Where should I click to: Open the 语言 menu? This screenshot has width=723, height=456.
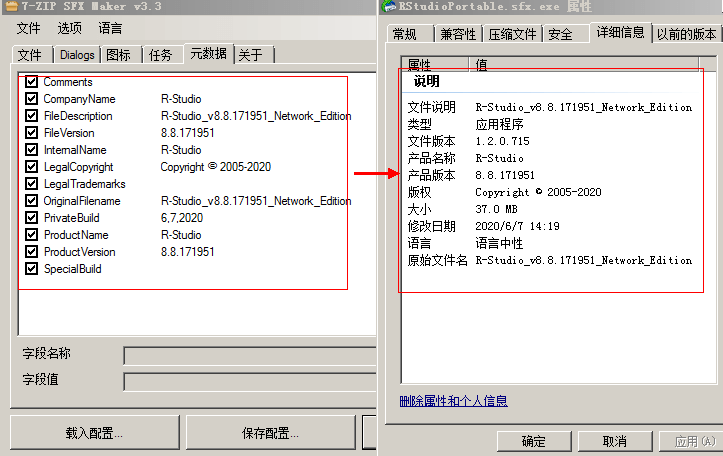[111, 28]
